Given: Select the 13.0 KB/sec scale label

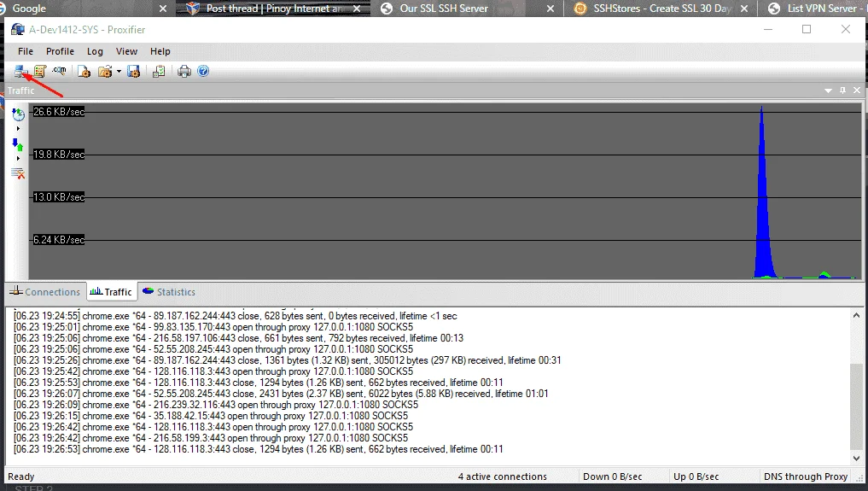Looking at the screenshot, I should tap(59, 197).
